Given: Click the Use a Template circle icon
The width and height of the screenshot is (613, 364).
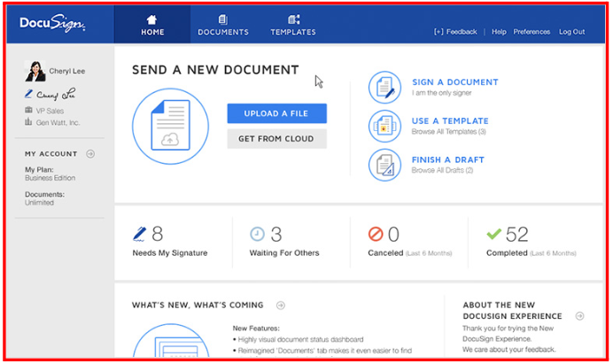Looking at the screenshot, I should point(384,126).
